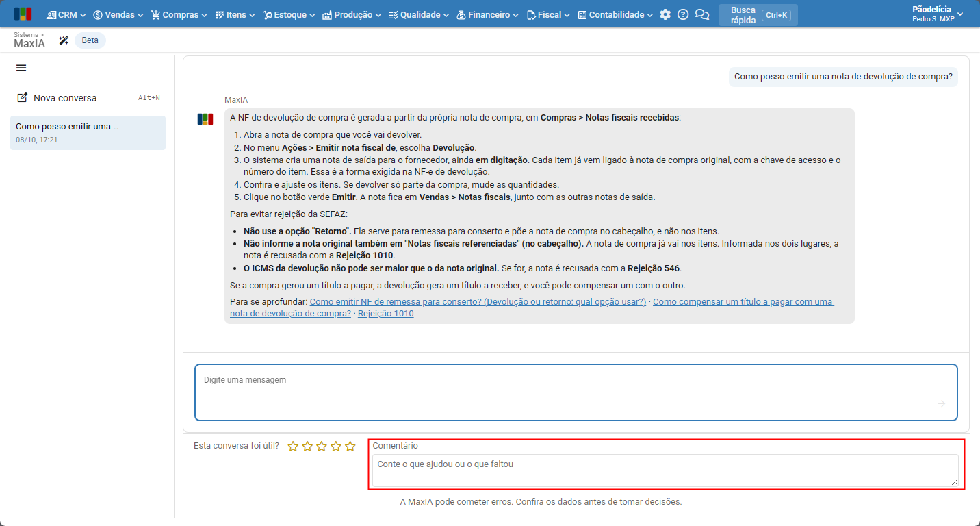Open the Estoque dropdown

pyautogui.click(x=289, y=14)
